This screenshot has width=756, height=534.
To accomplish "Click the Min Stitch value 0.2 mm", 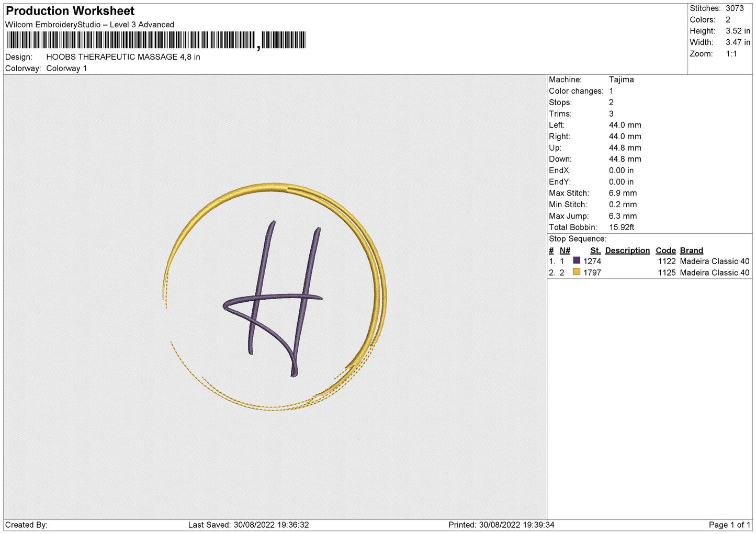I will [x=623, y=204].
